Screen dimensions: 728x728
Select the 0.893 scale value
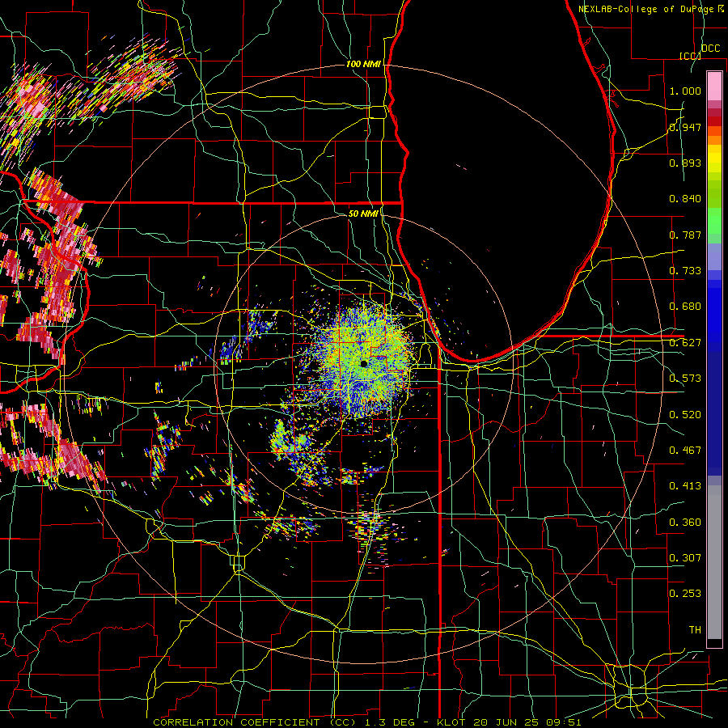685,163
